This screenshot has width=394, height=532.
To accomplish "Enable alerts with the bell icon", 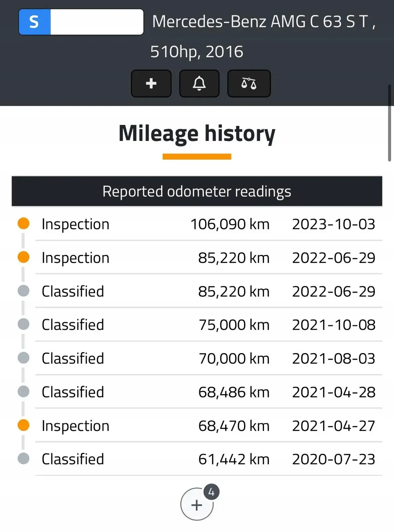I will [x=199, y=83].
